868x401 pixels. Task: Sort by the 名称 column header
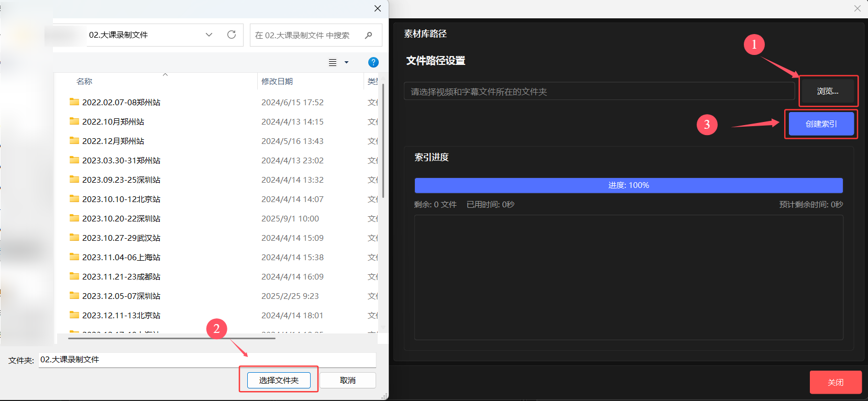[x=84, y=81]
